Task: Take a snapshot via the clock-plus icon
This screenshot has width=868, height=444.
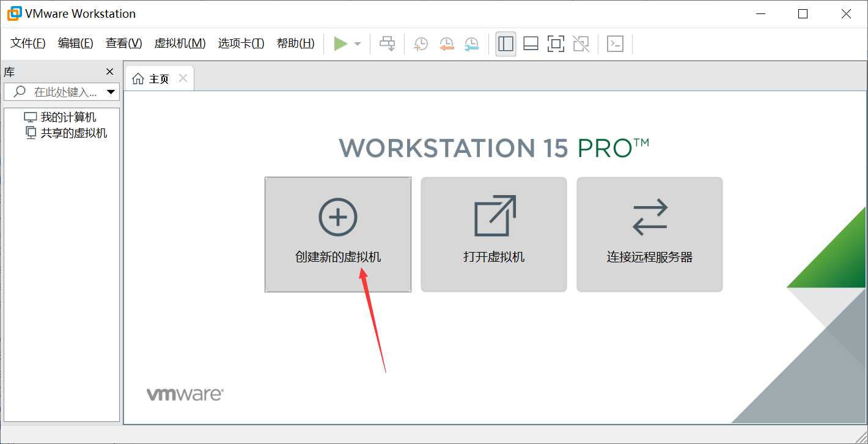Action: (421, 43)
